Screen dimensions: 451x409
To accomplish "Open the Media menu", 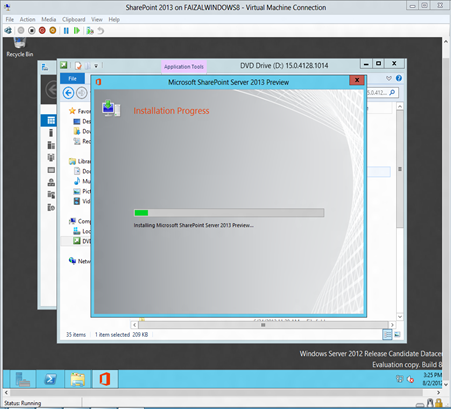I will (x=49, y=19).
